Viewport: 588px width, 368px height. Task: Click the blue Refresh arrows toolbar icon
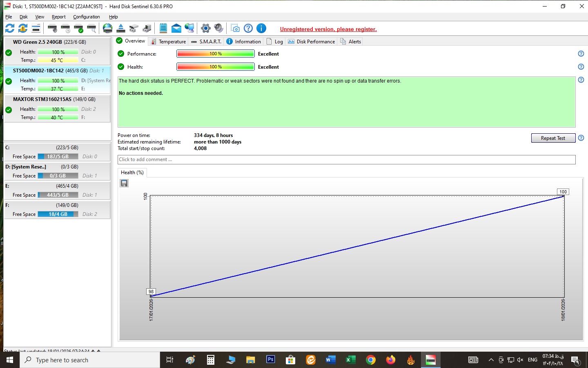click(x=10, y=28)
